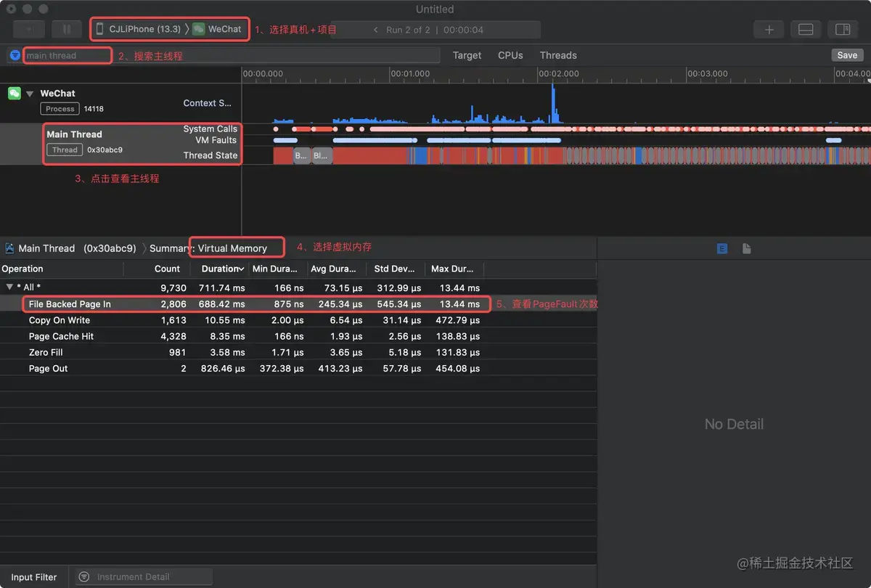Toggle the bottom detail pane view

click(806, 30)
